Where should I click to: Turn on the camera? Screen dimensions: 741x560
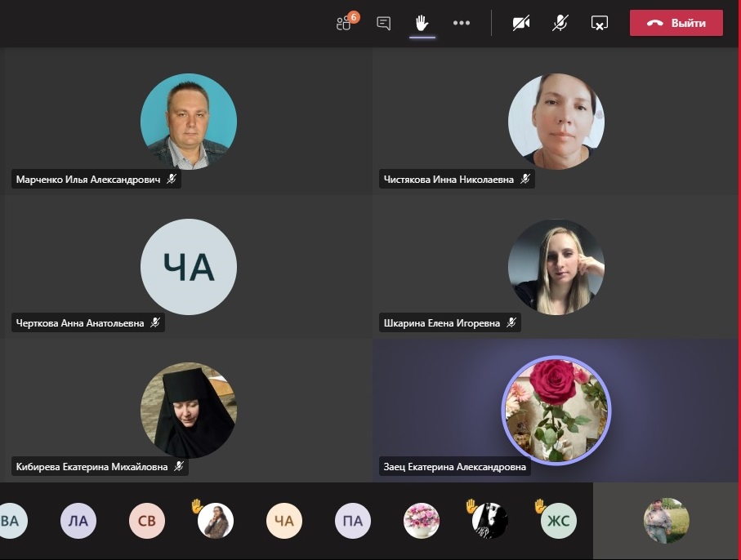[520, 23]
